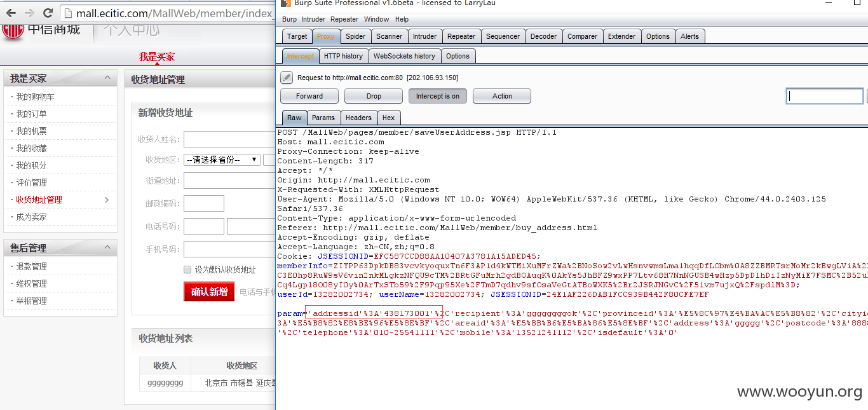
Task: Switch to the Target tab
Action: pos(297,36)
